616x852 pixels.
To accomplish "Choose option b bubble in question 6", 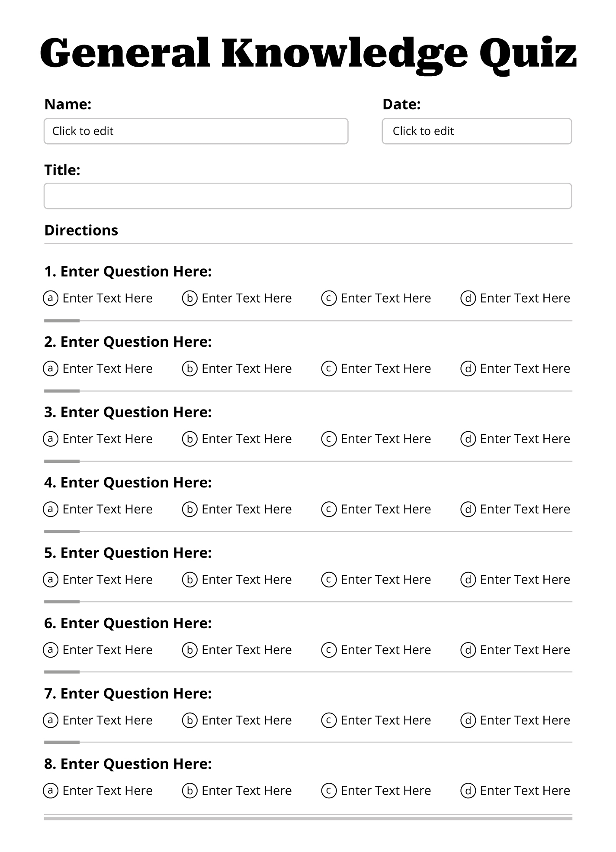I will click(189, 650).
